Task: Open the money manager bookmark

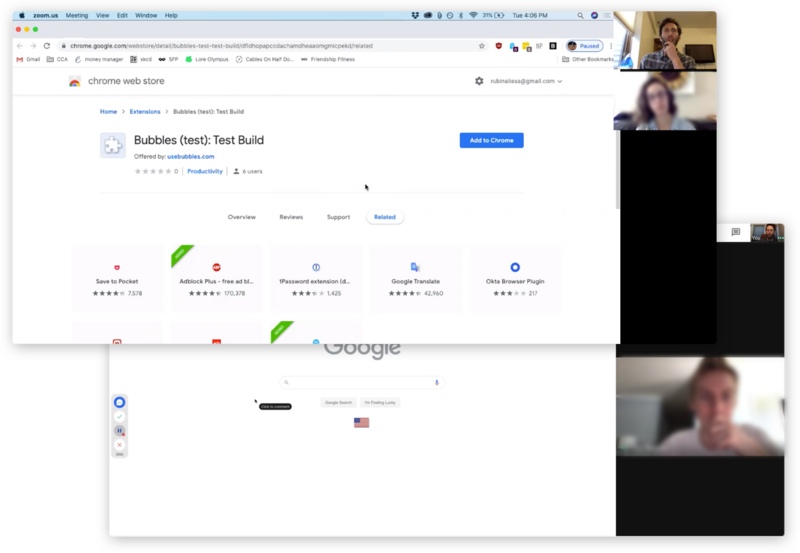Action: click(x=99, y=60)
